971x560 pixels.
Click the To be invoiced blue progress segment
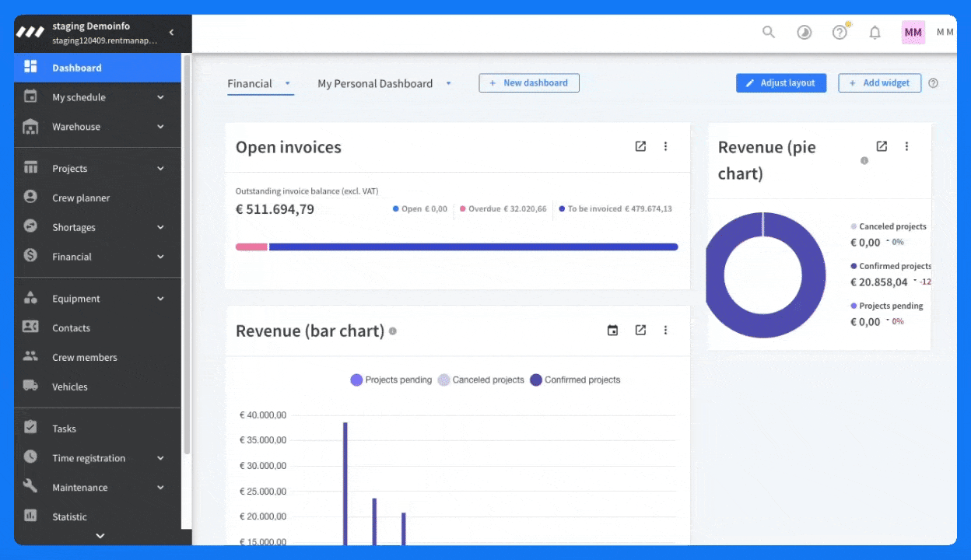(x=473, y=247)
